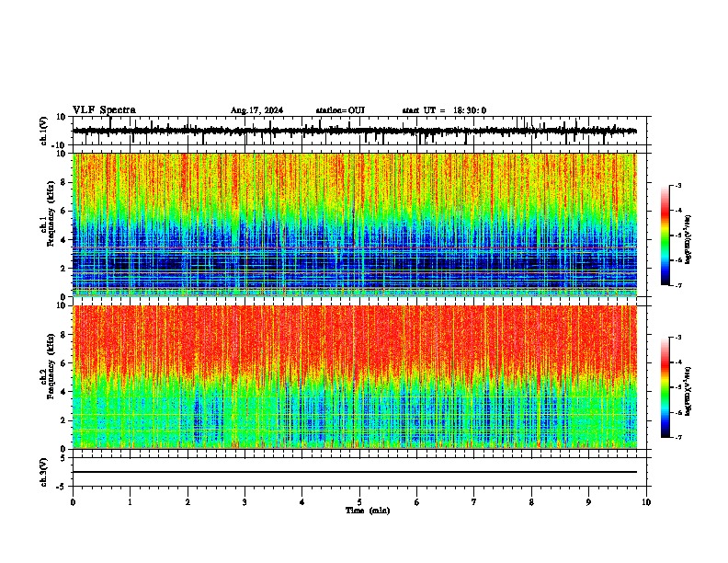Screen dimensions: 728x563
Task: Click time axis tick label '1'
Action: click(130, 502)
